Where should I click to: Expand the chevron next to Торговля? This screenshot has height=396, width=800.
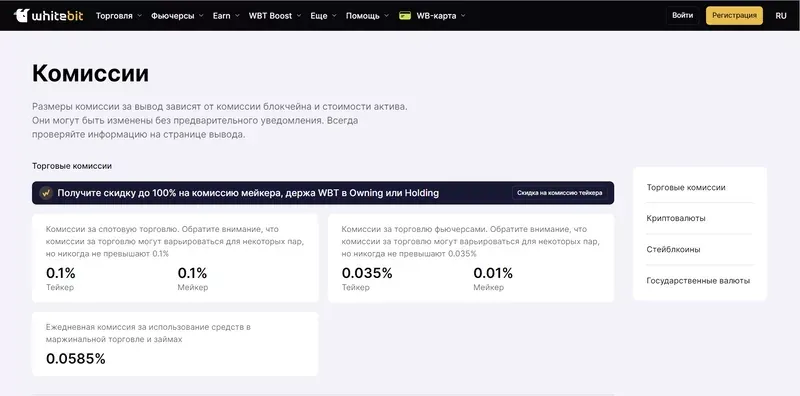point(139,16)
